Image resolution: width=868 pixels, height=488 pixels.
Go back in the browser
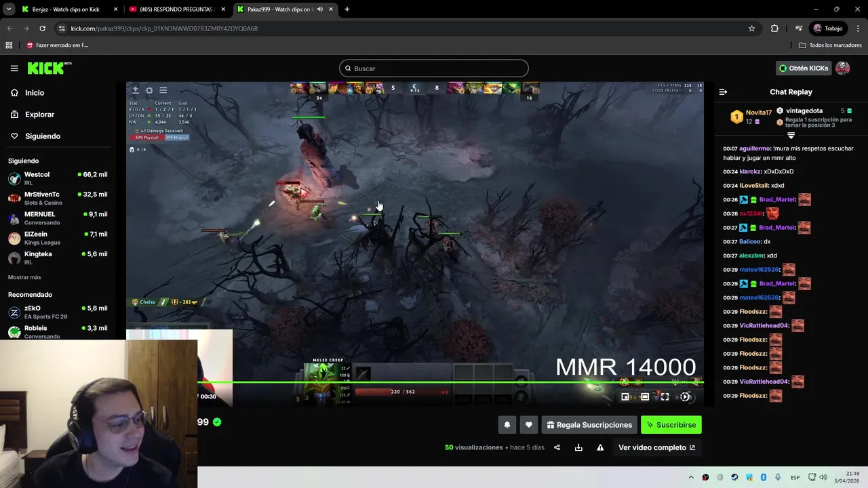pyautogui.click(x=9, y=28)
